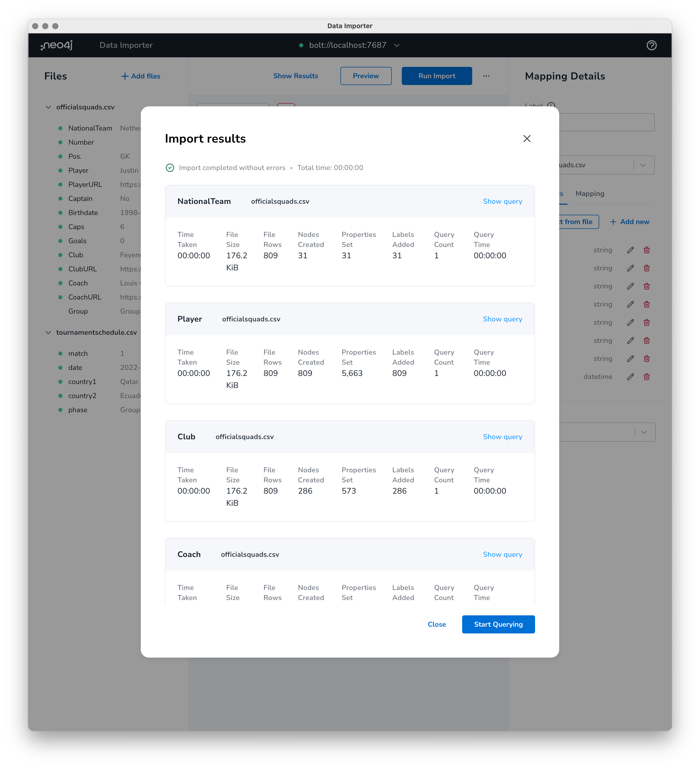Screen dimensions: 700x768
Task: Open the three-dot more options menu
Action: click(x=486, y=76)
